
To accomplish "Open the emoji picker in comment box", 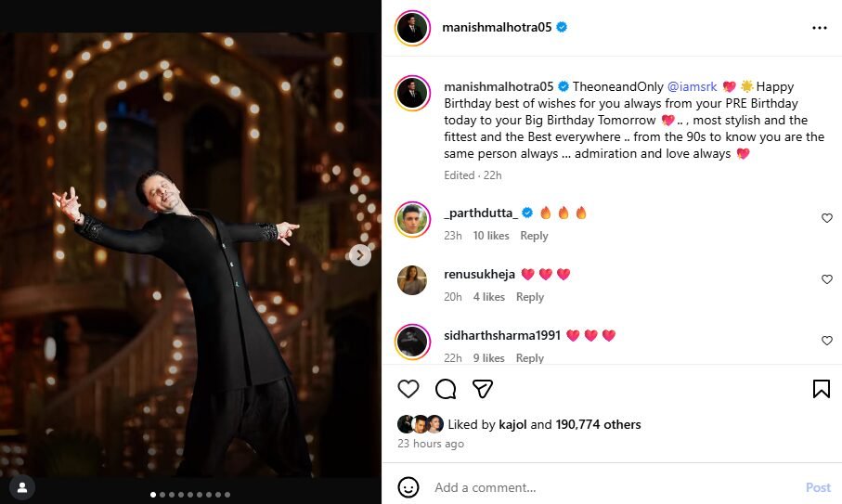I will pyautogui.click(x=408, y=487).
